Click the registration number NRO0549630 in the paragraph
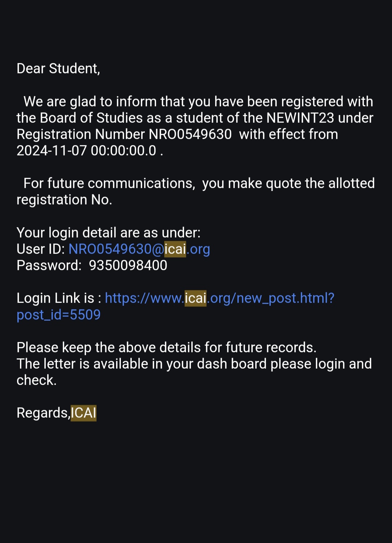 click(x=190, y=134)
